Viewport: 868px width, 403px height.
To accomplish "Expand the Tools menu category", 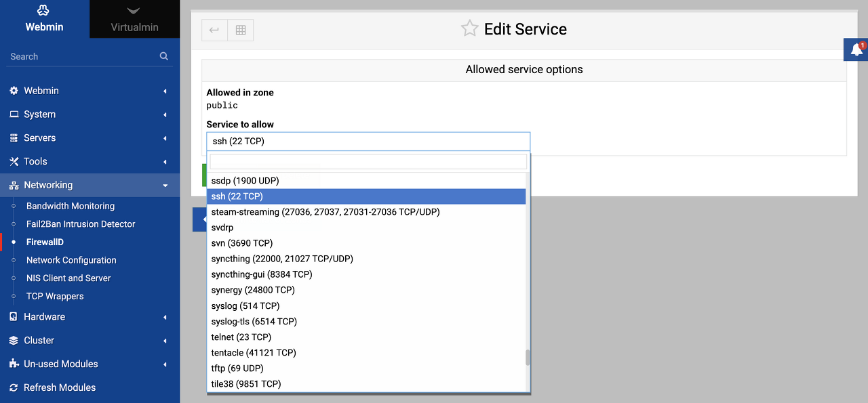I will (90, 161).
